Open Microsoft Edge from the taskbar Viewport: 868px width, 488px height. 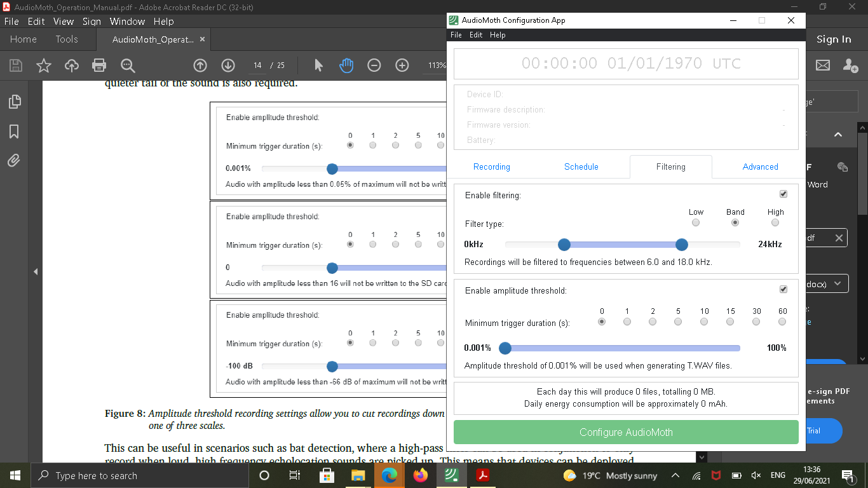click(x=389, y=475)
